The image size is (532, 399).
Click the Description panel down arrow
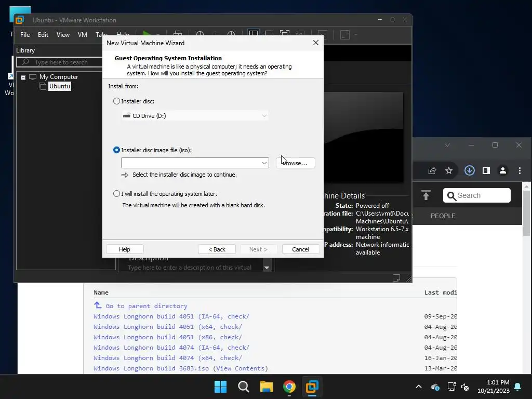267,268
